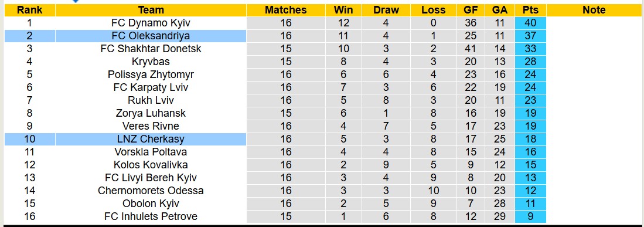Click the Note column header
Viewport: 644px width, 227px height.
(594, 11)
